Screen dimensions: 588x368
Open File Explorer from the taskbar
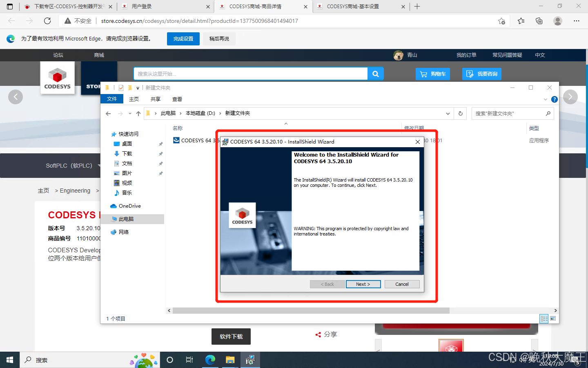click(x=230, y=360)
